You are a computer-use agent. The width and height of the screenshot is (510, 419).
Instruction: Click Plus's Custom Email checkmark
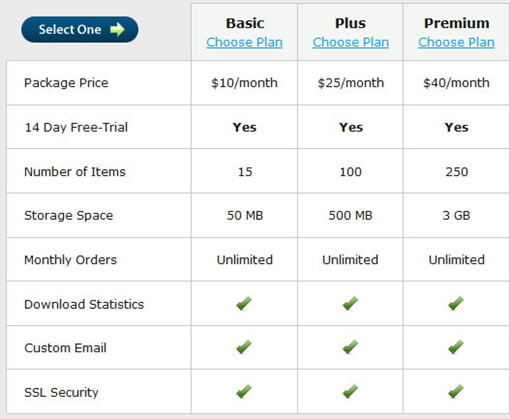[x=350, y=347]
